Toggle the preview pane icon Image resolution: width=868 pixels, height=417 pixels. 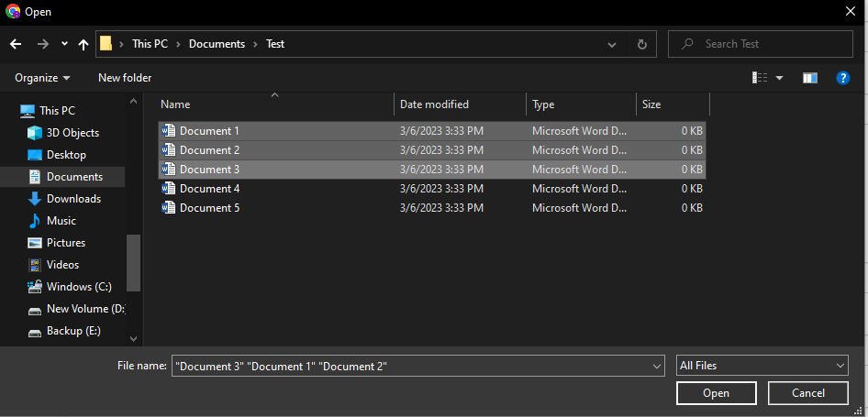(809, 78)
